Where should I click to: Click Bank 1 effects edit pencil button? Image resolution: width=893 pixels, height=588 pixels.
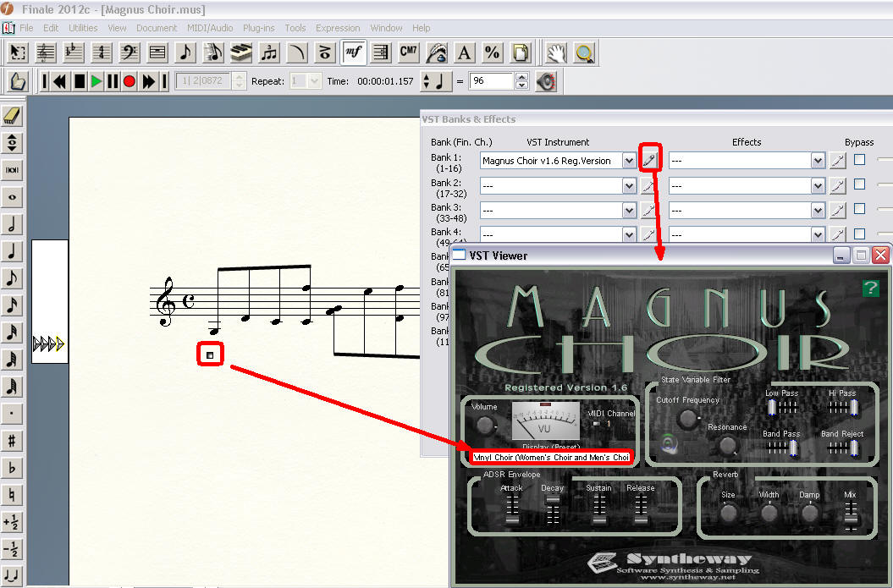coord(837,161)
